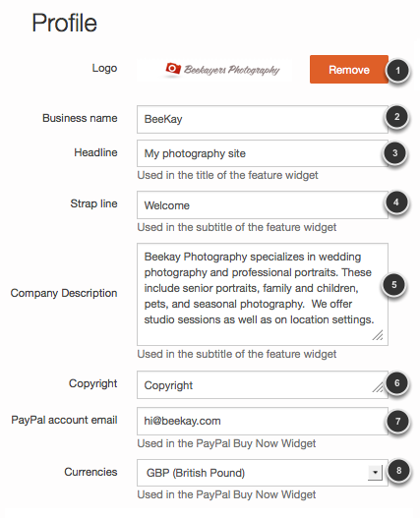Image resolution: width=420 pixels, height=518 pixels.
Task: Click numbered marker 3 by Headline
Action: click(394, 153)
